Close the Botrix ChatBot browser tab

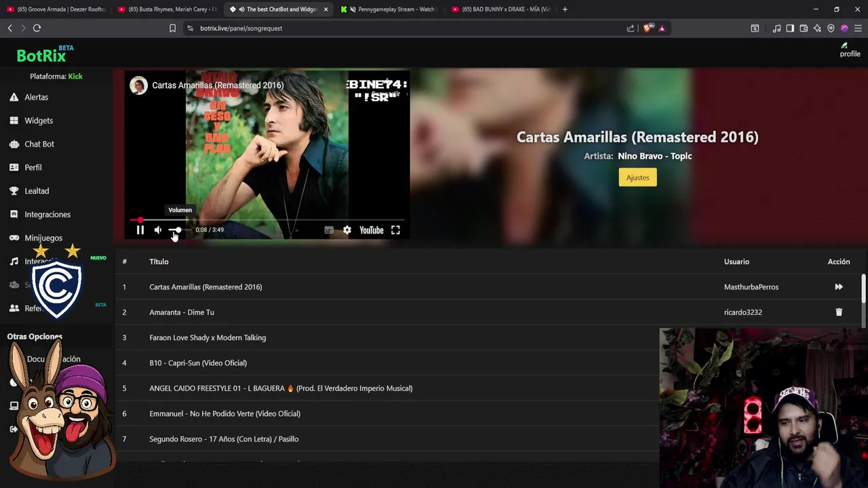click(325, 9)
